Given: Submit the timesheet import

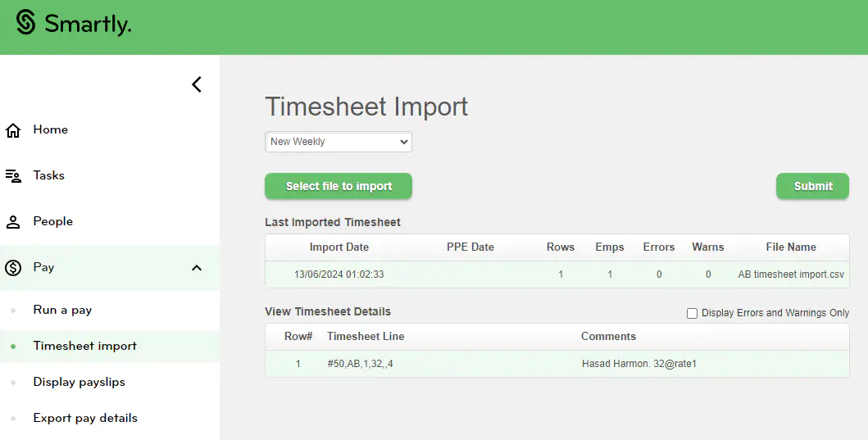Looking at the screenshot, I should coord(812,186).
